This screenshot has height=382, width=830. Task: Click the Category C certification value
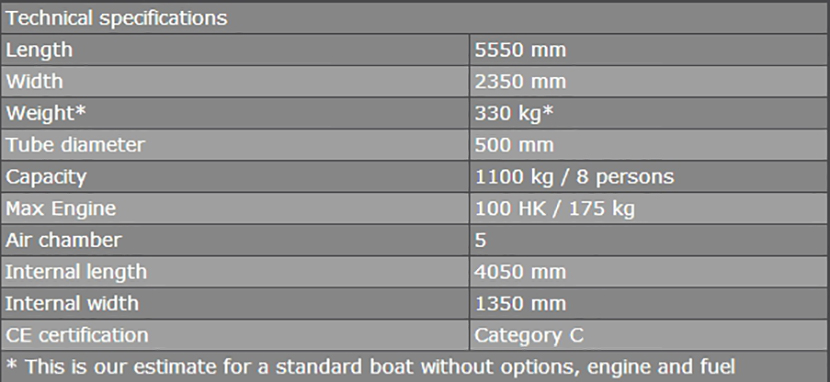pyautogui.click(x=529, y=335)
